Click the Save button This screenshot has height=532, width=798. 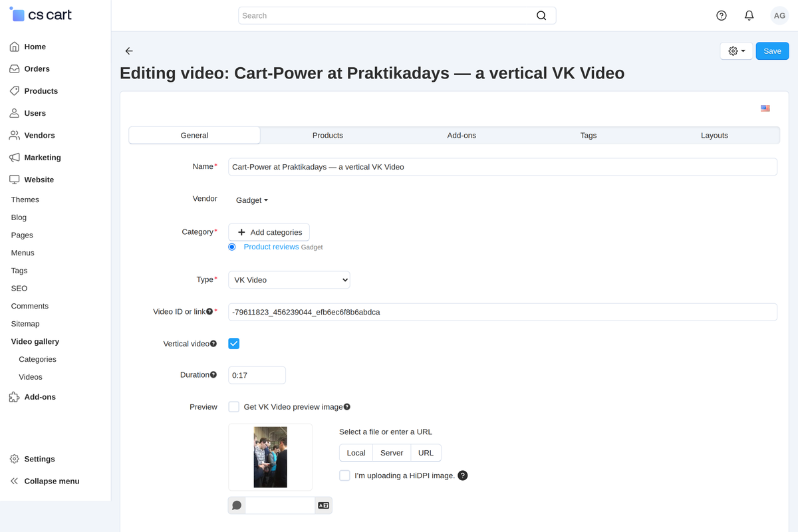pos(772,51)
